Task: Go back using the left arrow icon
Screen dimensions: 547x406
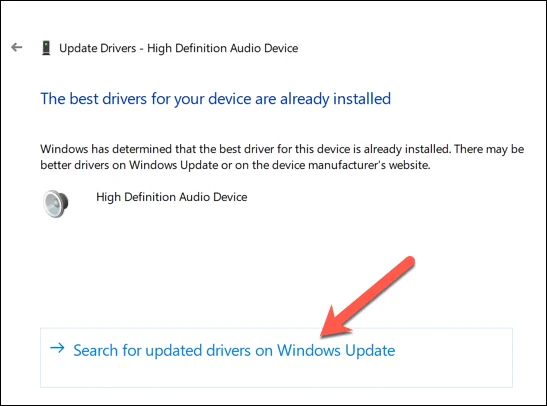Action: (x=16, y=47)
